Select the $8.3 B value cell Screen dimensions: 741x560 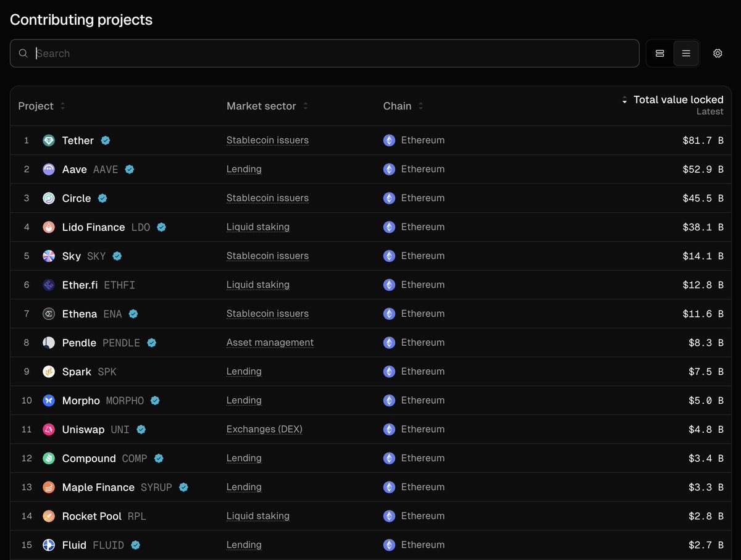(706, 343)
